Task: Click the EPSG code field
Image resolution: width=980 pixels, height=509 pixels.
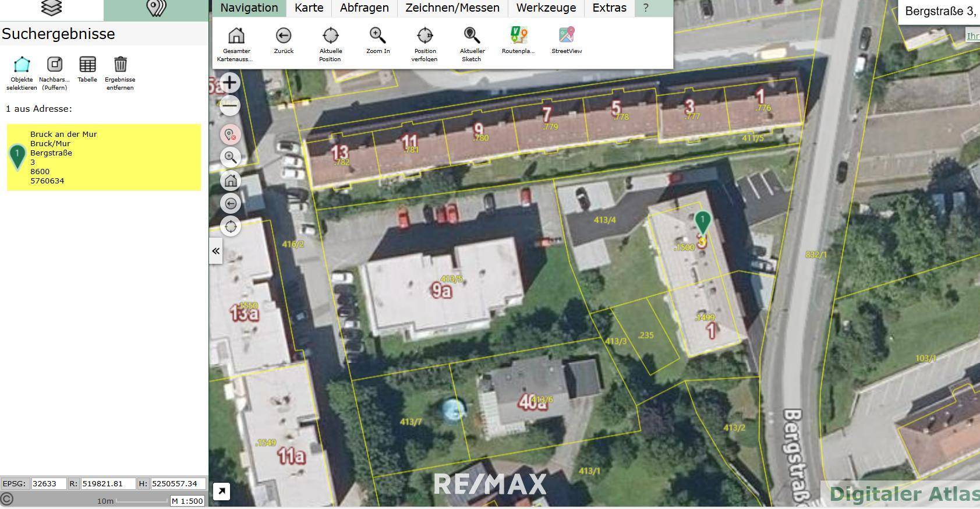Action: (x=48, y=483)
